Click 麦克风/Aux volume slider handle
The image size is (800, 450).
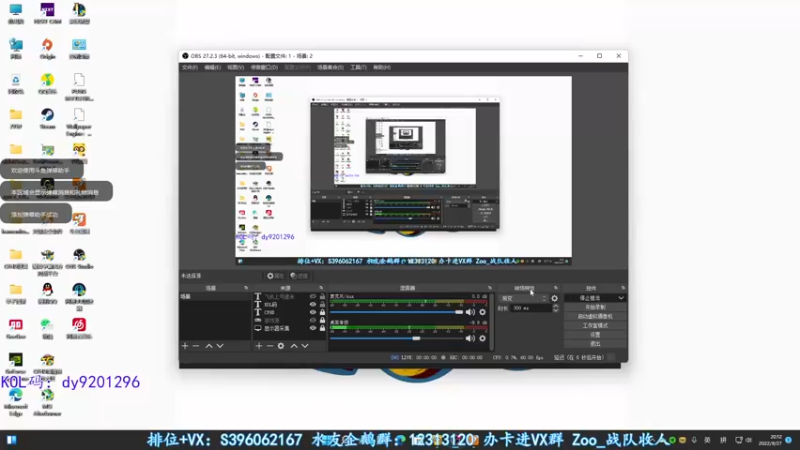click(x=459, y=312)
